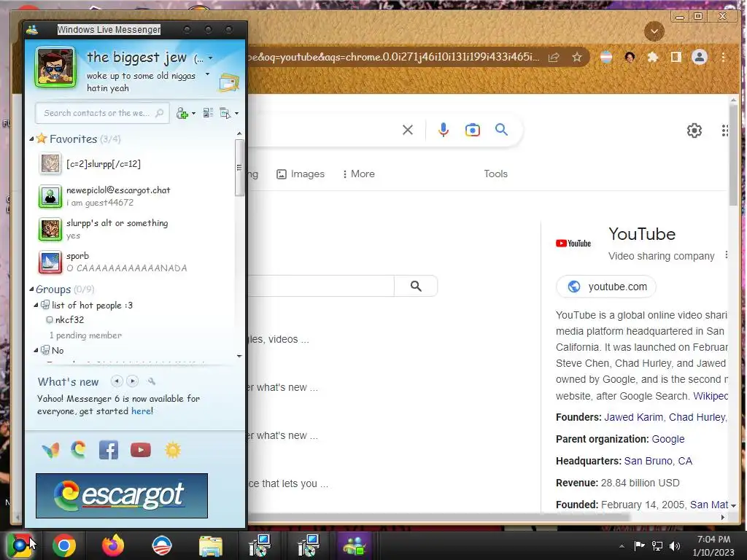Viewport: 747px width, 560px height.
Task: Open Google quick settings gear
Action: coord(694,131)
